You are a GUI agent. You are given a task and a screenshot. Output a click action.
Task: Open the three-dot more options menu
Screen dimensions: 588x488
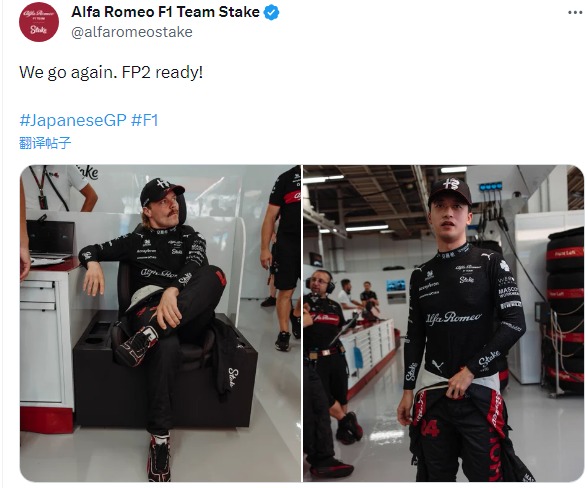pyautogui.click(x=575, y=12)
